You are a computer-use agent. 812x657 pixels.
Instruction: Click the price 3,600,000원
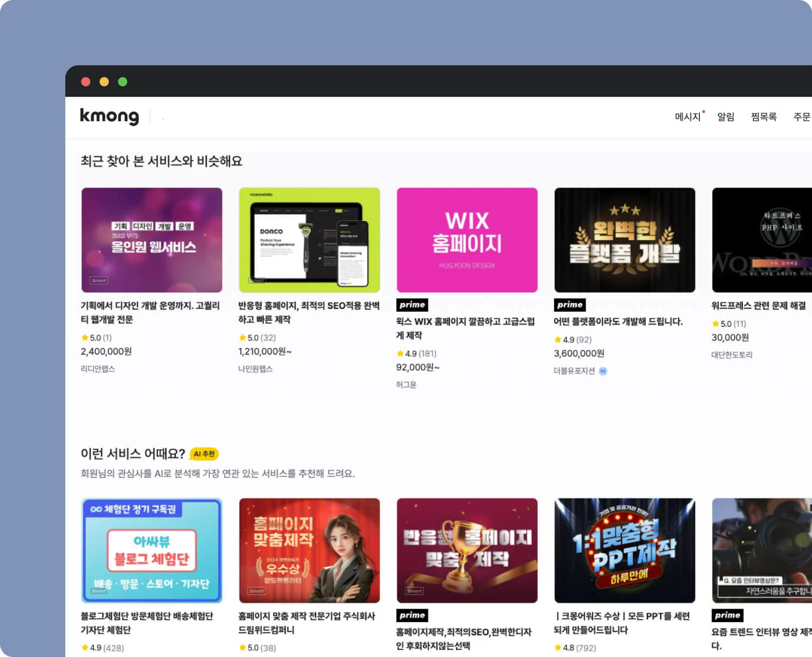(x=579, y=354)
